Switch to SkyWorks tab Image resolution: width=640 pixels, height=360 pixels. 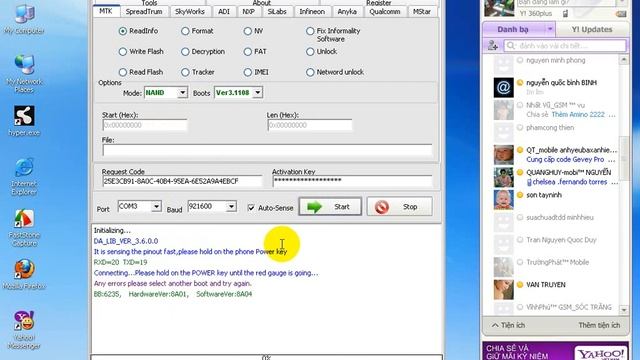[190, 12]
